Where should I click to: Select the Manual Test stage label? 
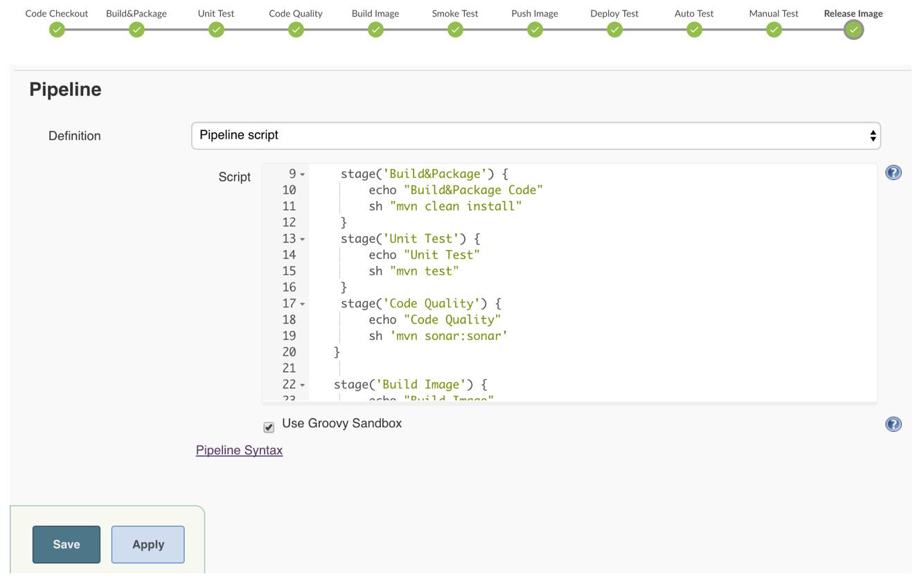(774, 13)
